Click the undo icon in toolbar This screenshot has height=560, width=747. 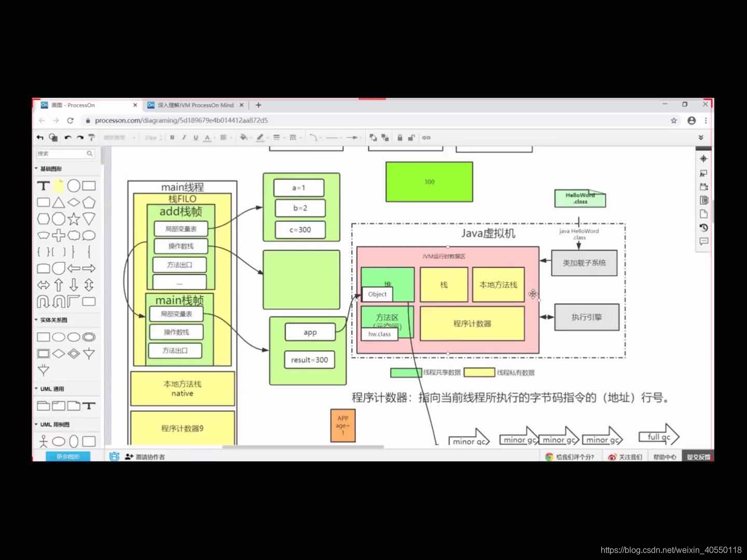tap(67, 137)
